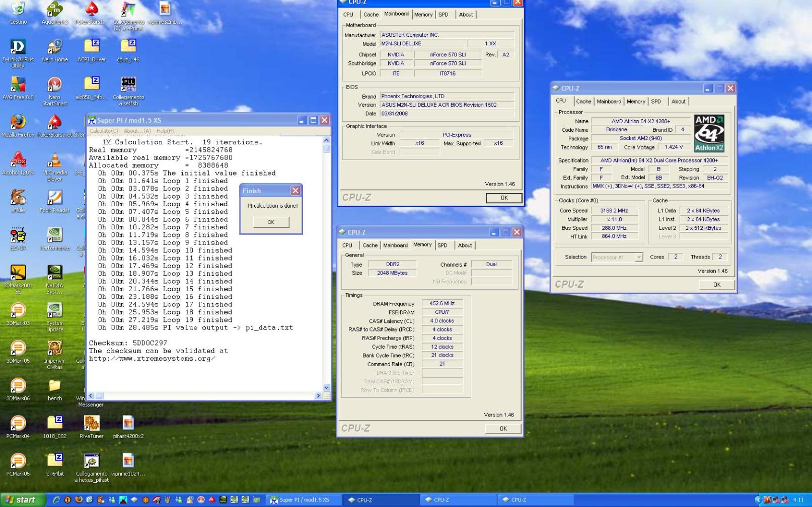Open the SPD tab in the processor CPU-Z window
The image size is (812, 507).
656,102
